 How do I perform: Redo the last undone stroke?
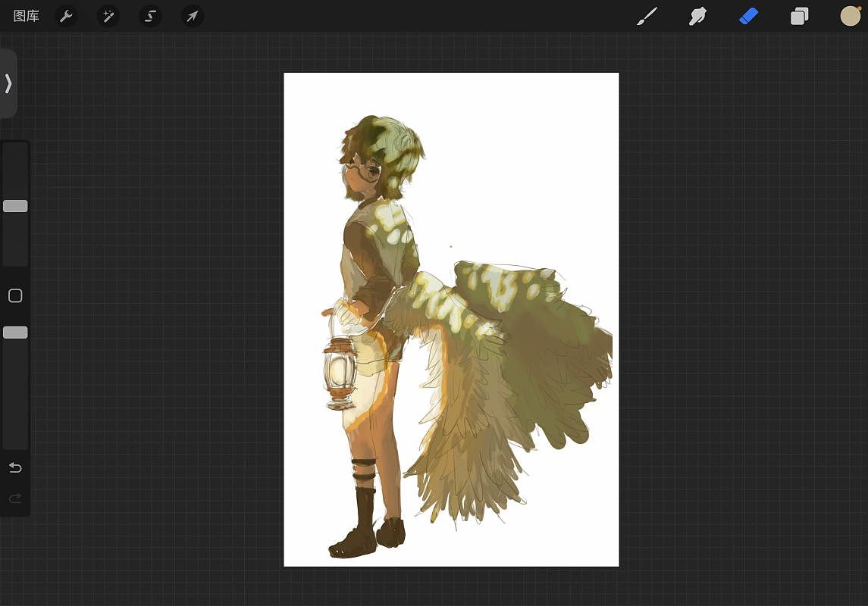(15, 498)
